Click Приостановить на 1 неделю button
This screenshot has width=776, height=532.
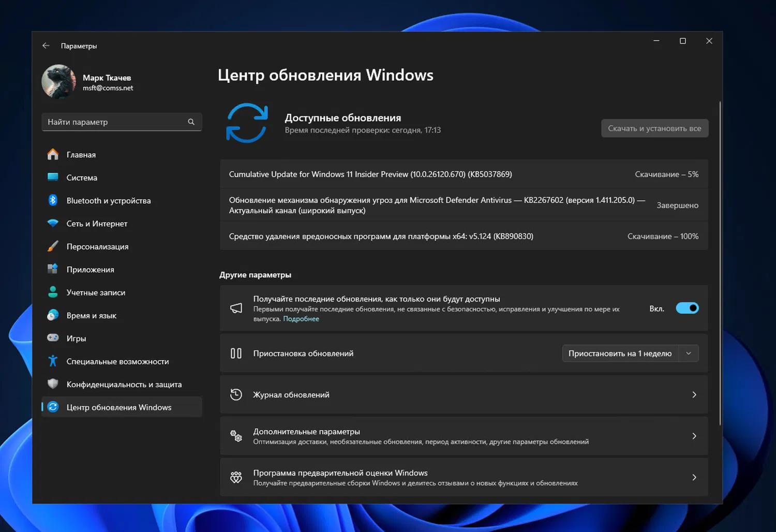620,353
